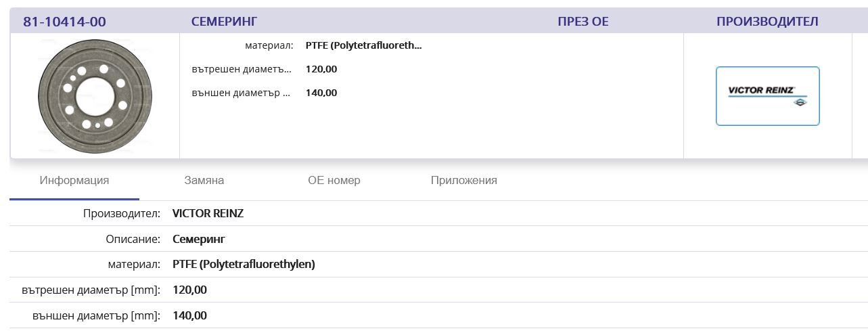This screenshot has width=868, height=335.
Task: Click truncated външен диаметър label in summary
Action: (242, 93)
